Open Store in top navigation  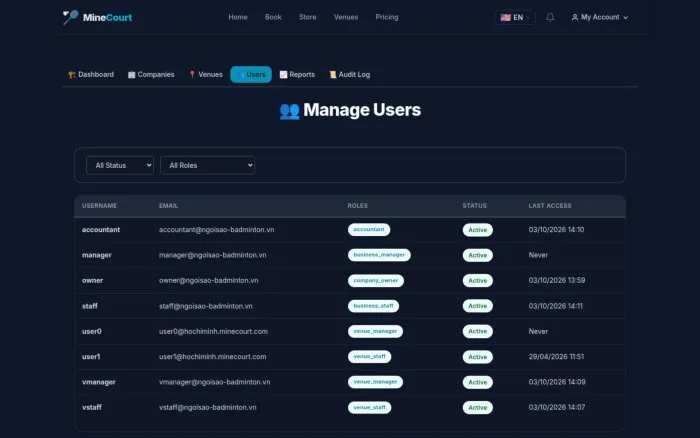[308, 17]
